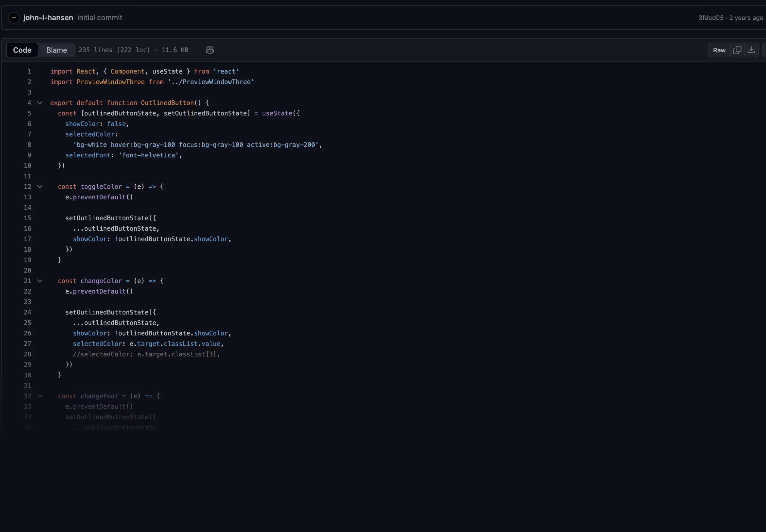
Task: Collapse the OutlinedButton function at line 4
Action: point(40,103)
